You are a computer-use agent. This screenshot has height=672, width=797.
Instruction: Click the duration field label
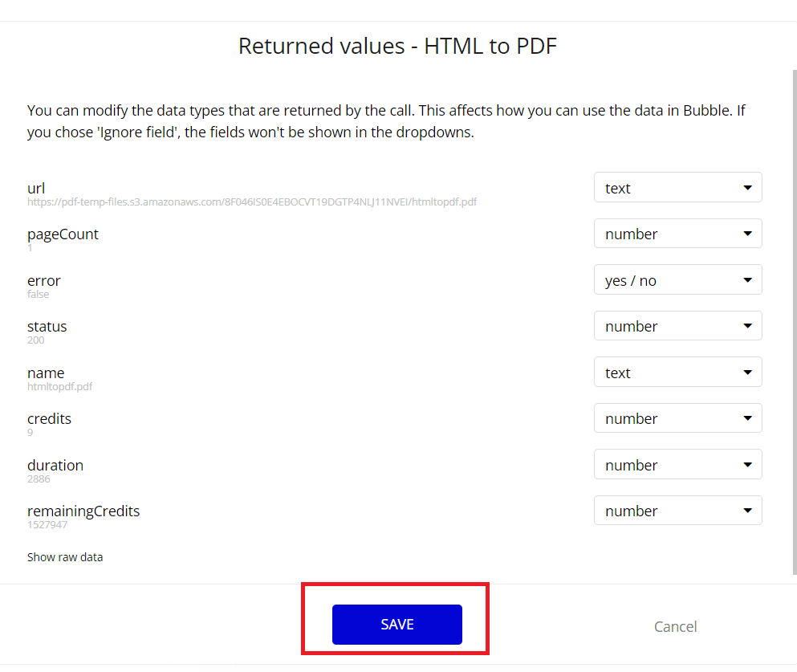[55, 465]
